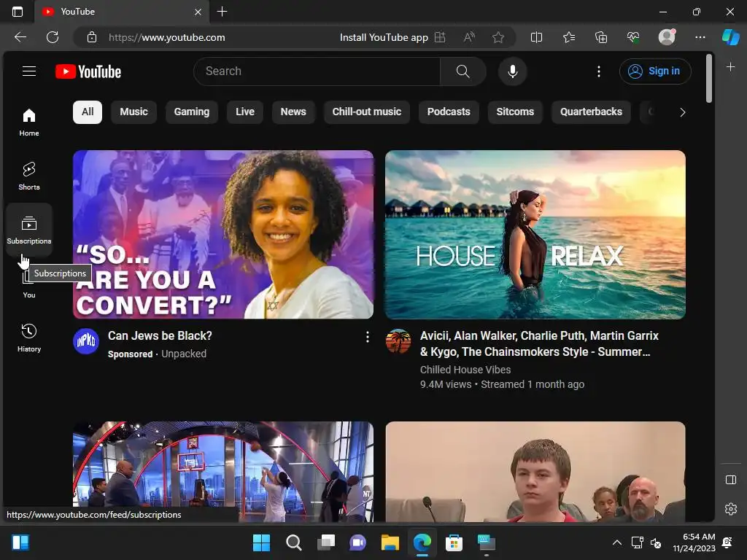Select the Music chip
This screenshot has height=560, width=747.
134,112
